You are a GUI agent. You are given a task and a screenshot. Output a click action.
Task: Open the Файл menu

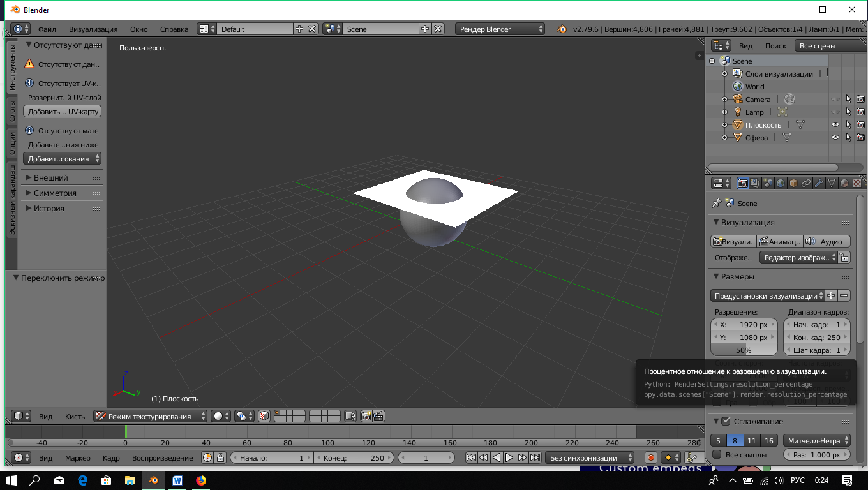(x=47, y=29)
